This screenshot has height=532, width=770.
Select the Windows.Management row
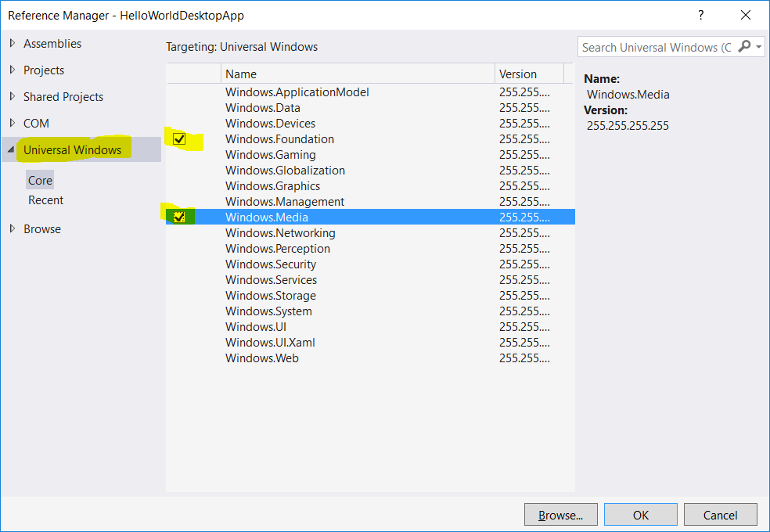coord(370,202)
